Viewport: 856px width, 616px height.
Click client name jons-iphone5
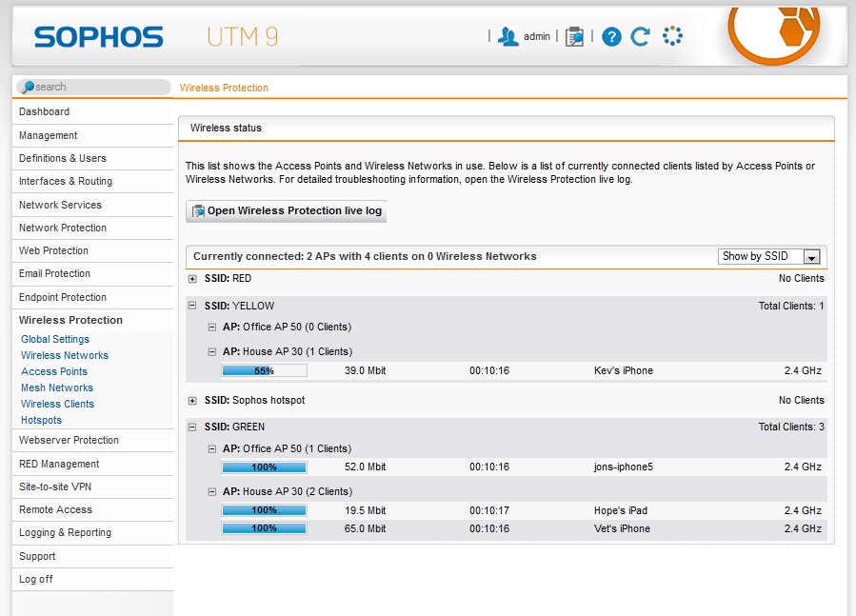(624, 467)
